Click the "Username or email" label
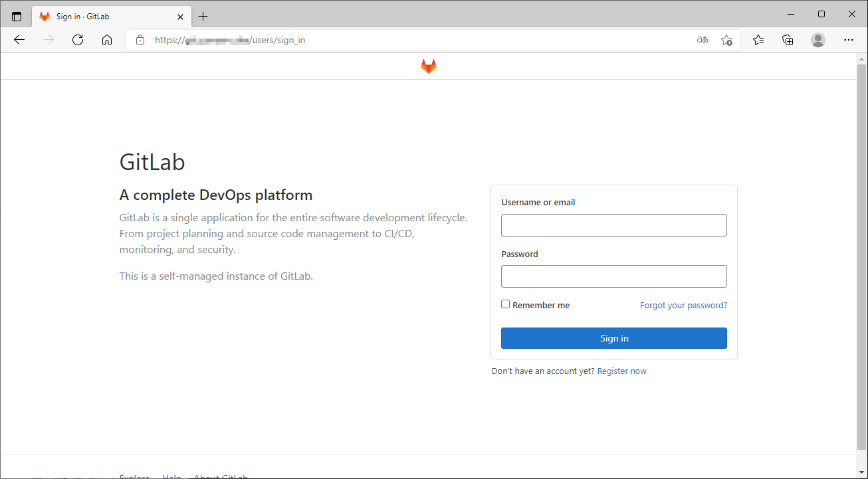 coord(538,203)
